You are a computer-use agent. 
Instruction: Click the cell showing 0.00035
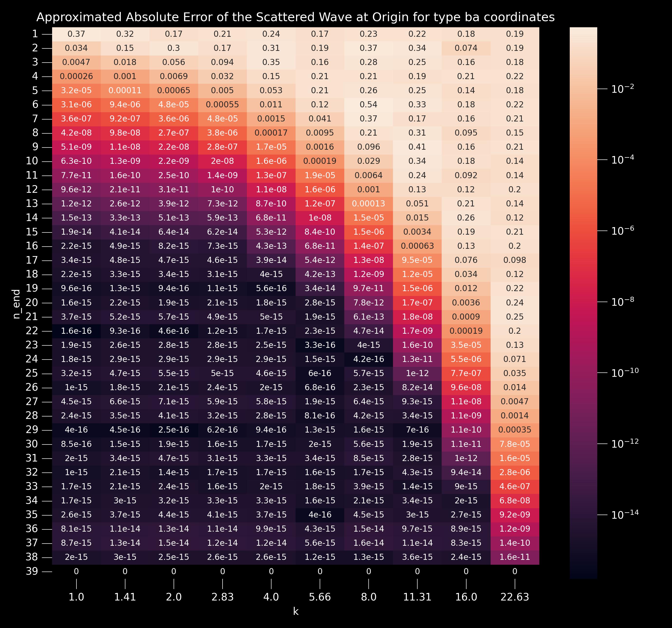point(514,430)
